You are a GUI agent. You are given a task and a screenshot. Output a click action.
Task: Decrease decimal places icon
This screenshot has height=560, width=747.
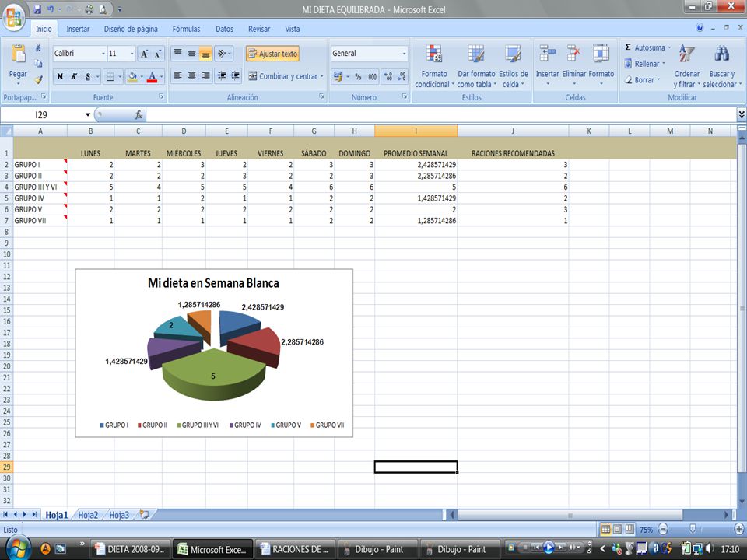click(x=402, y=76)
